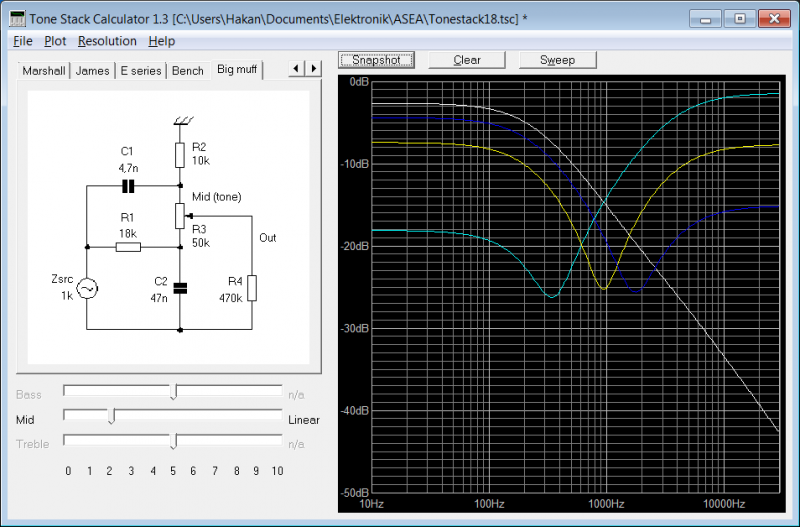Screen dimensions: 800x527
Task: Click the C1 capacitor symbol in schematic
Action: click(128, 186)
